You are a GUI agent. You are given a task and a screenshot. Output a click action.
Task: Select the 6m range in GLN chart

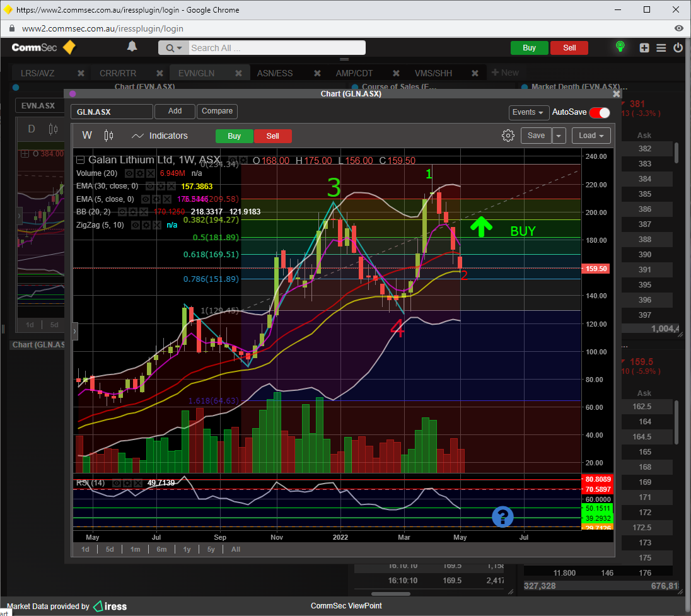(x=162, y=549)
